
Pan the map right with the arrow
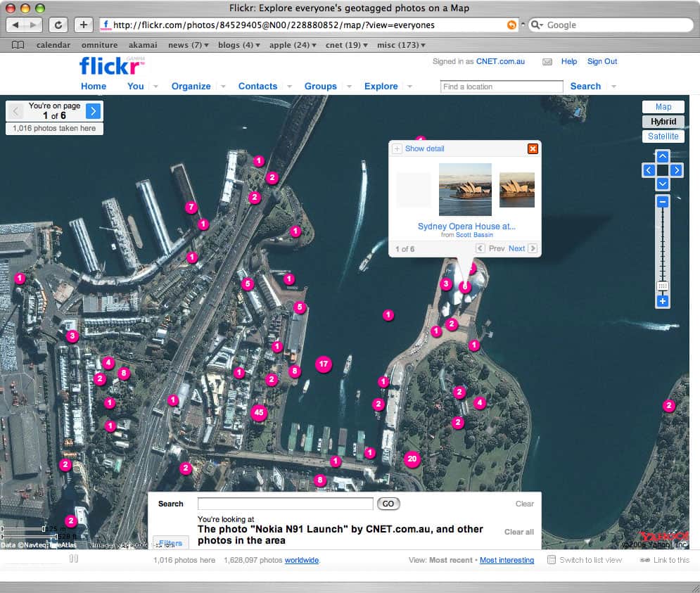click(676, 170)
